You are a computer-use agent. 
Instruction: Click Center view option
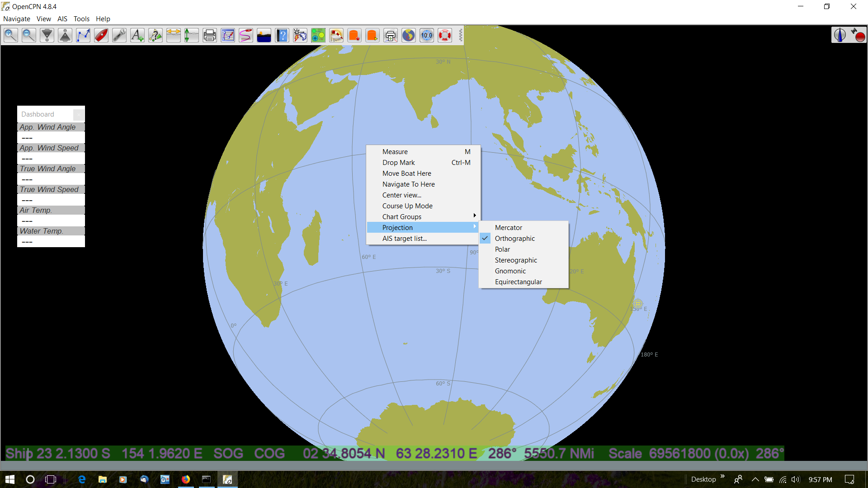(x=402, y=195)
